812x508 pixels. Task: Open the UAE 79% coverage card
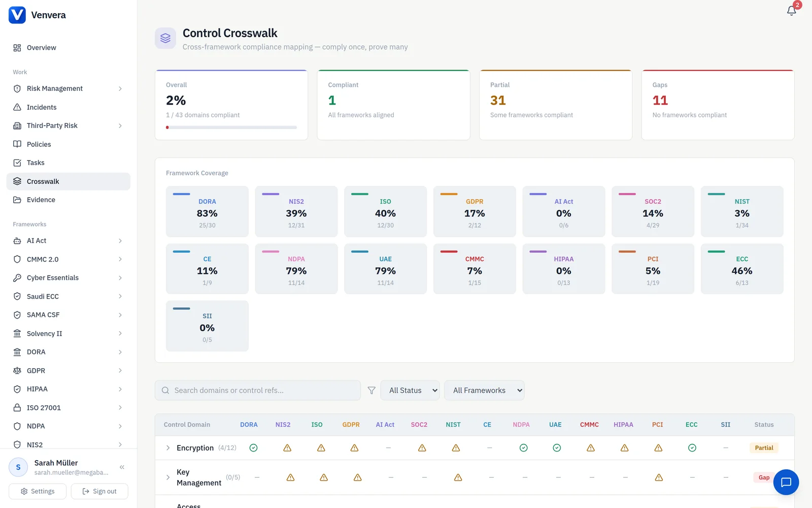(x=386, y=269)
